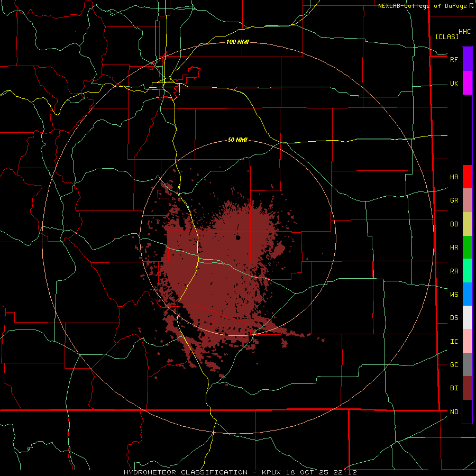Select the BD legend label
Viewport: 476px width, 476px height.
coord(454,224)
